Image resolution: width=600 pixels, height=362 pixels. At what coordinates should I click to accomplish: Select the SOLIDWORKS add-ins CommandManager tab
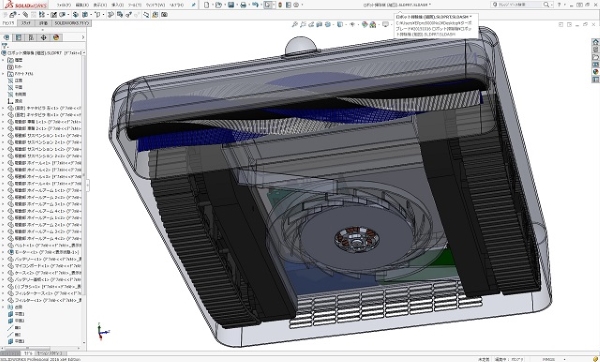click(x=71, y=23)
